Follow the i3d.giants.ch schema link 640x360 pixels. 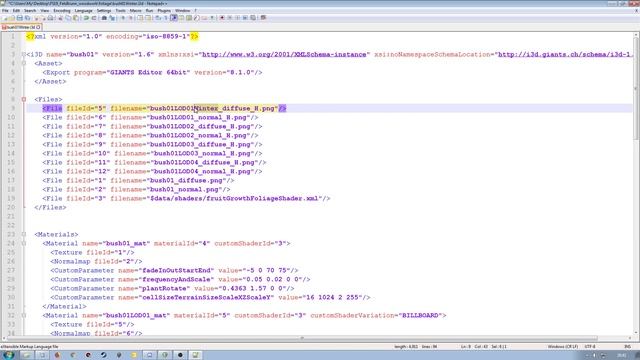click(565, 54)
